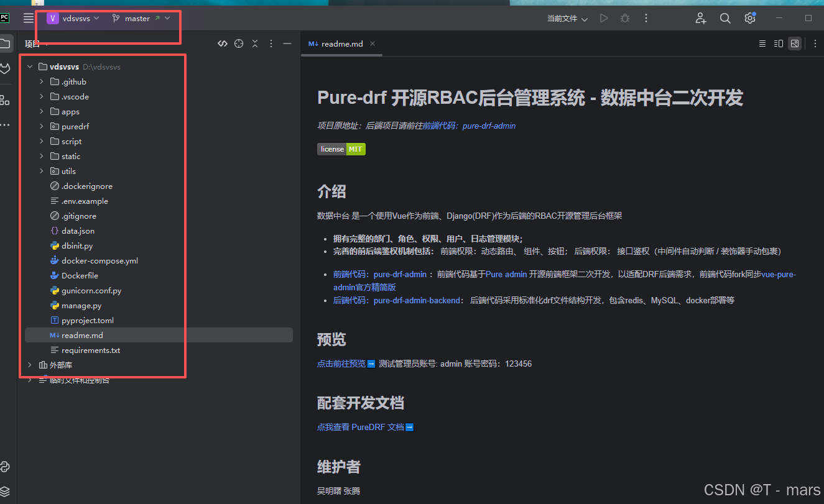824x504 pixels.
Task: Switch markdown to editor-only view
Action: pyautogui.click(x=762, y=44)
